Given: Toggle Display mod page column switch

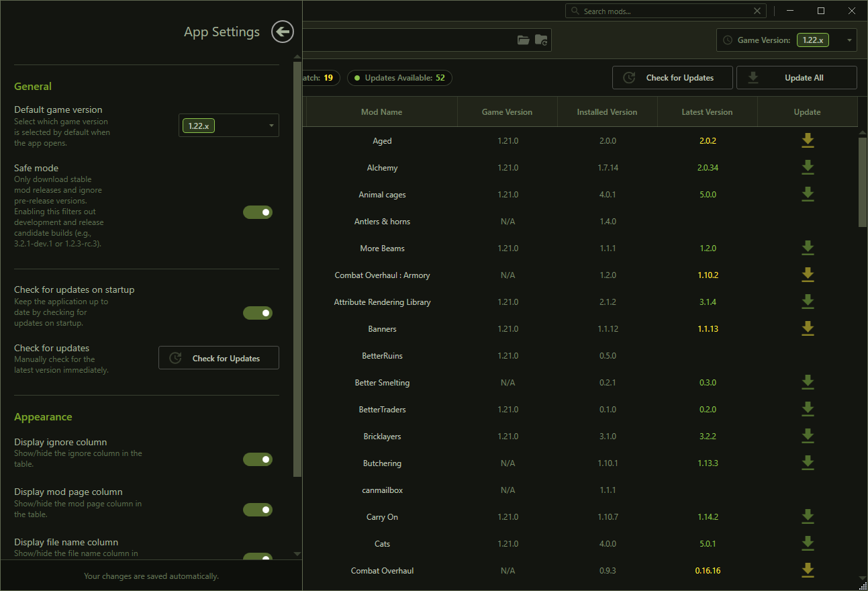Looking at the screenshot, I should point(258,510).
